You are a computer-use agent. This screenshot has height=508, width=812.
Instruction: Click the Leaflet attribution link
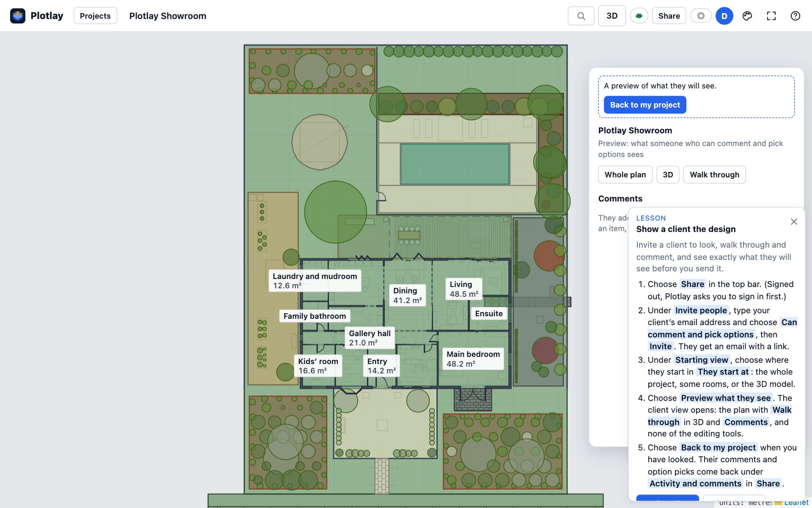tap(796, 502)
